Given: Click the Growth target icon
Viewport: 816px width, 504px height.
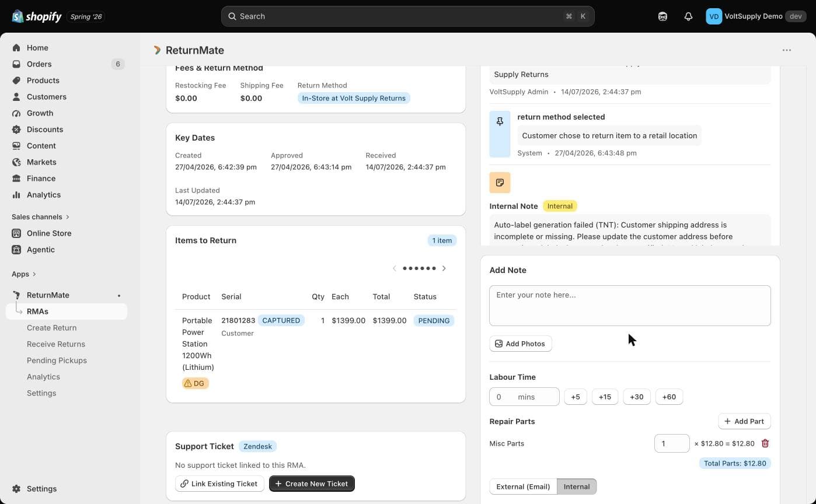Looking at the screenshot, I should click(16, 113).
